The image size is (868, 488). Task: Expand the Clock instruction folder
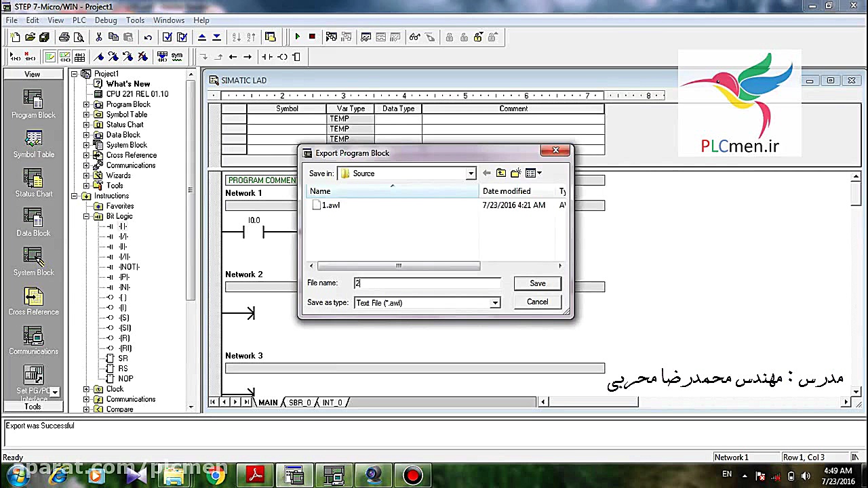click(x=86, y=389)
